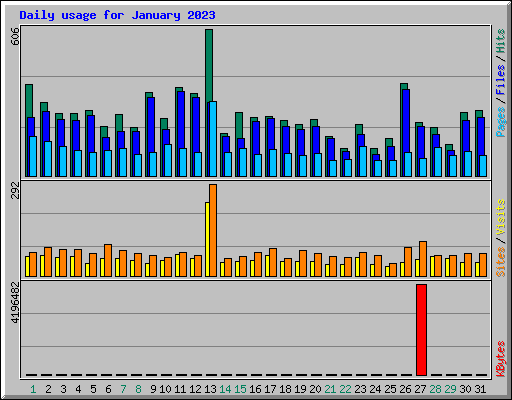Click day label 27 on the x-axis
This screenshot has height=400, width=512.
pyautogui.click(x=420, y=389)
